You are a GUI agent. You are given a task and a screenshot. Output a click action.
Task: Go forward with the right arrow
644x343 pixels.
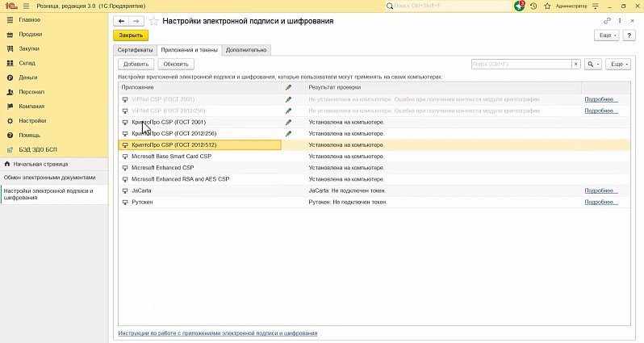coord(136,21)
